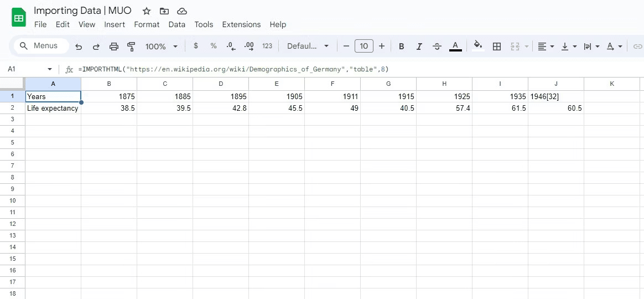
Task: Click the insert link icon
Action: [637, 47]
